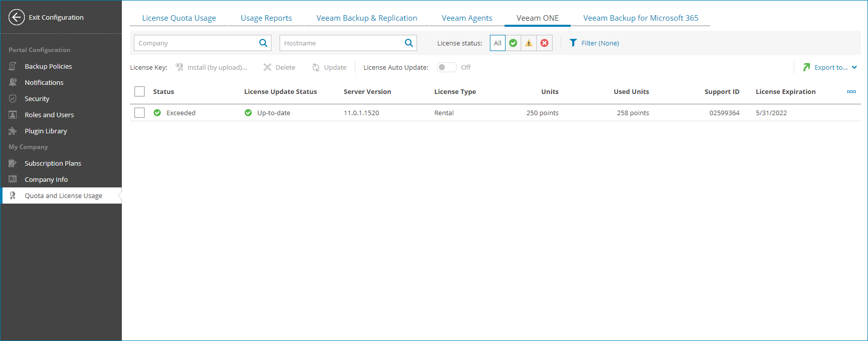Screen dimensions: 868x341
Task: Open the Filter (None) dropdown
Action: pyautogui.click(x=595, y=43)
